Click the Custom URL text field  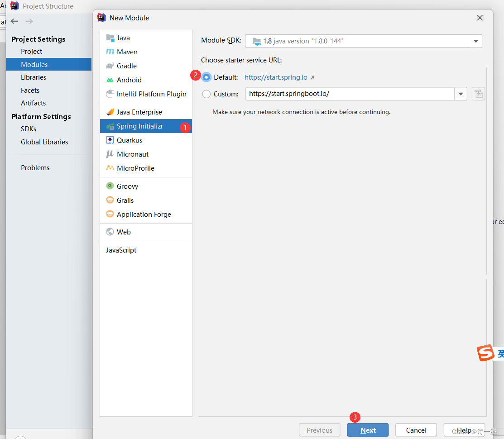pos(350,94)
